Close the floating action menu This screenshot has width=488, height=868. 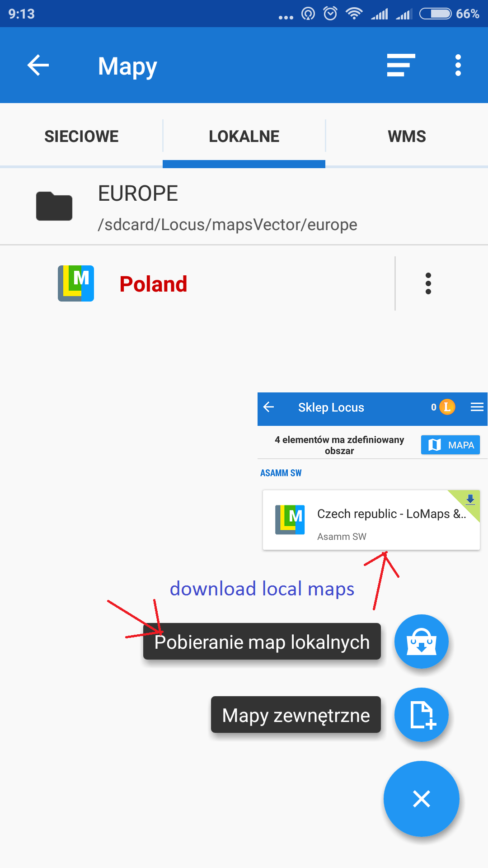point(421,799)
